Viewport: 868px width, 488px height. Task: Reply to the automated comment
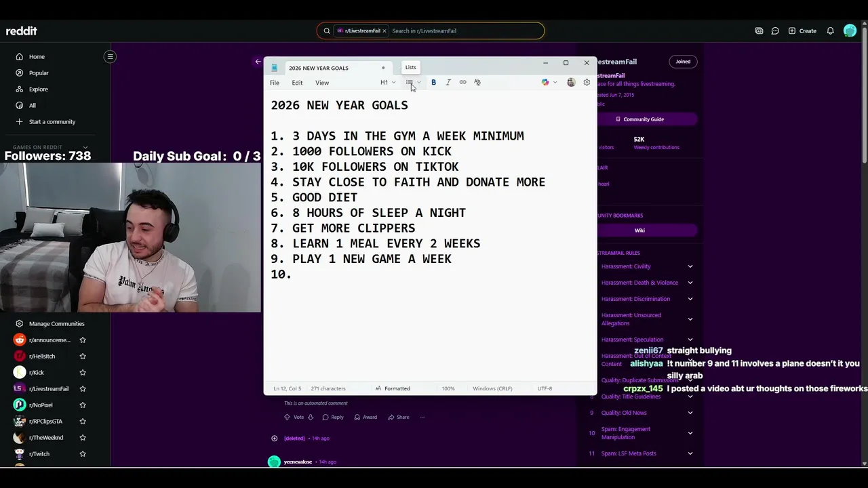[x=333, y=418]
